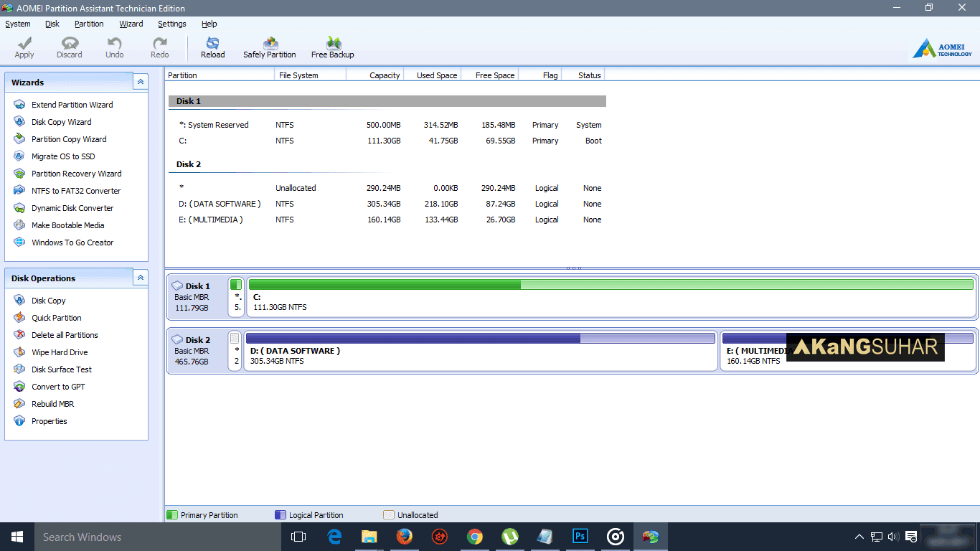The width and height of the screenshot is (980, 551).
Task: Open the Settings menu
Action: point(172,24)
